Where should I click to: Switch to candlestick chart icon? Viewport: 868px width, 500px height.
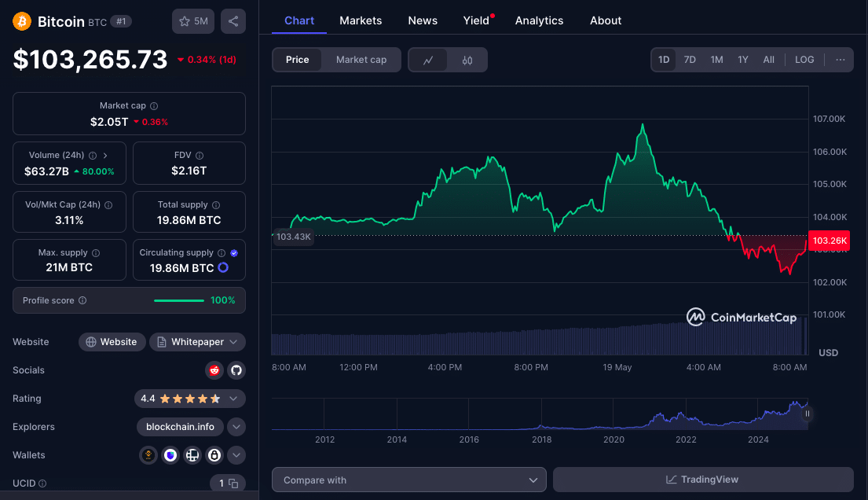[x=467, y=60]
